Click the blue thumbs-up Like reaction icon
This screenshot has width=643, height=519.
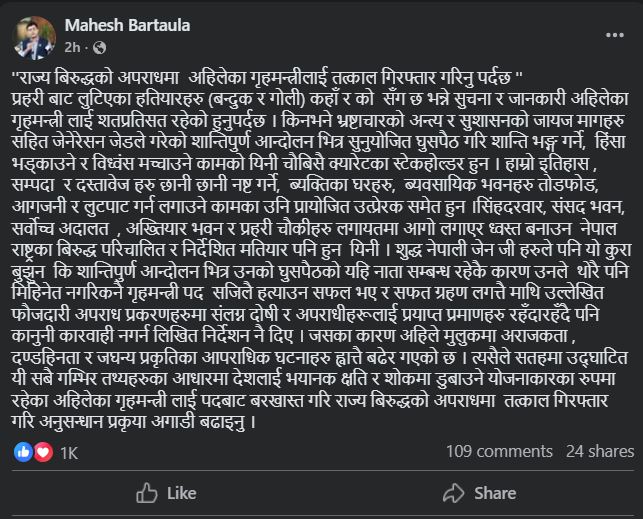coord(23,452)
